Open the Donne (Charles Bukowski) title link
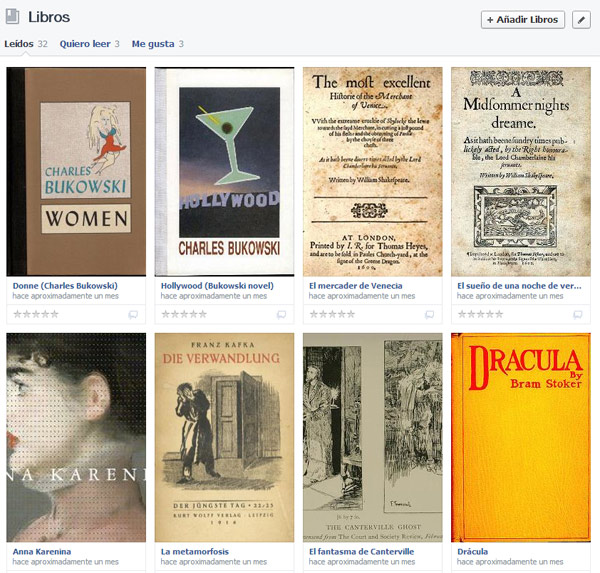This screenshot has width=600, height=573. [x=65, y=286]
